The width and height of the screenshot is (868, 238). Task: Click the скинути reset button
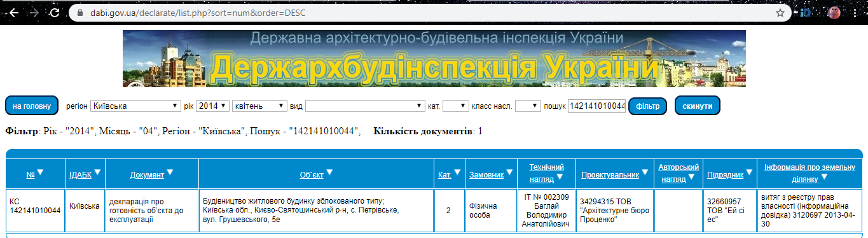click(x=698, y=106)
